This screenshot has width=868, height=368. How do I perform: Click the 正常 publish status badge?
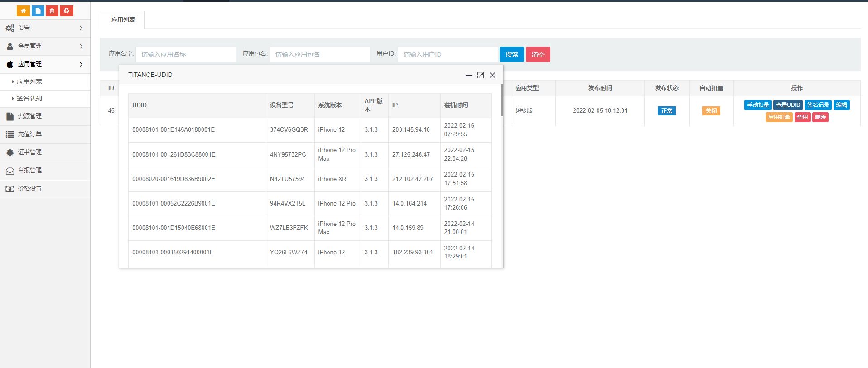click(x=667, y=111)
